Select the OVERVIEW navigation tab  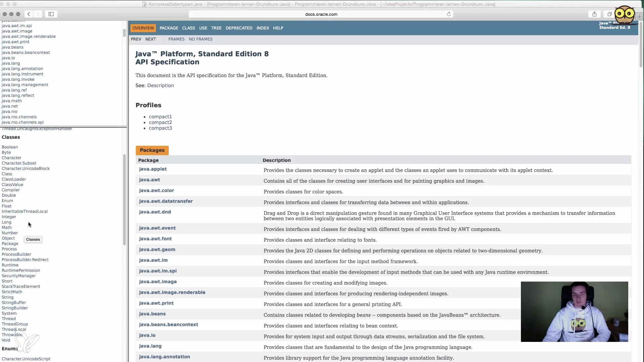tap(143, 28)
